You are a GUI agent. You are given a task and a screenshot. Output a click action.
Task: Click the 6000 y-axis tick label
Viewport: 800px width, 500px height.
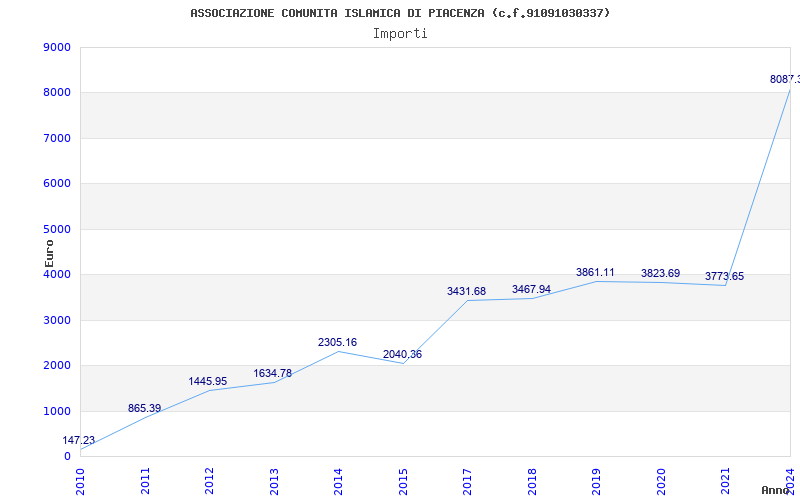pos(57,184)
